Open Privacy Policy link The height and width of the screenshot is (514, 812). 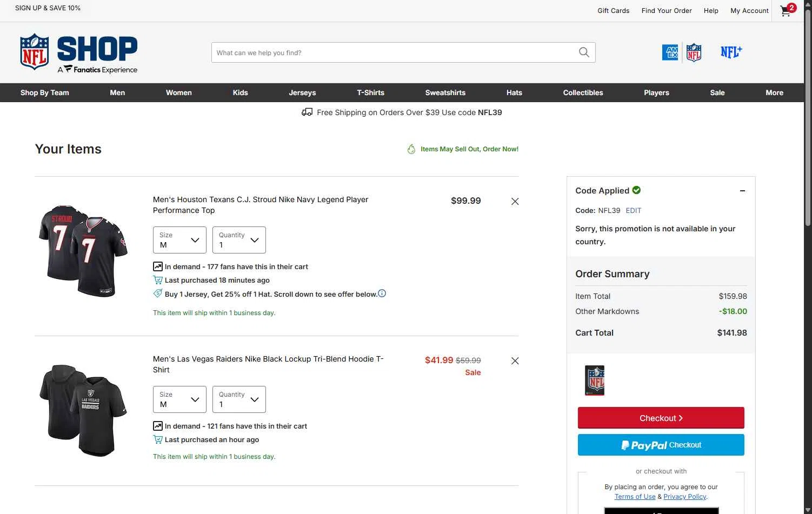[685, 497]
